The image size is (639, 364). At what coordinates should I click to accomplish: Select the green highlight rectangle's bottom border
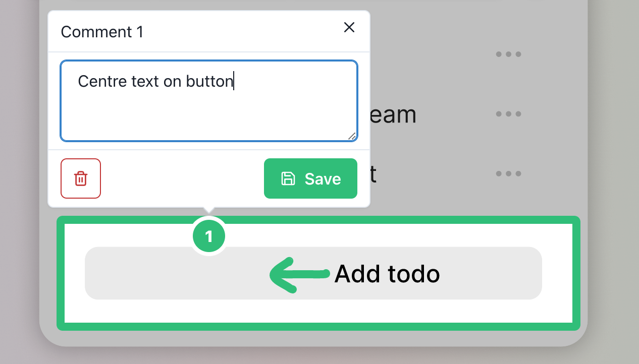(318, 327)
